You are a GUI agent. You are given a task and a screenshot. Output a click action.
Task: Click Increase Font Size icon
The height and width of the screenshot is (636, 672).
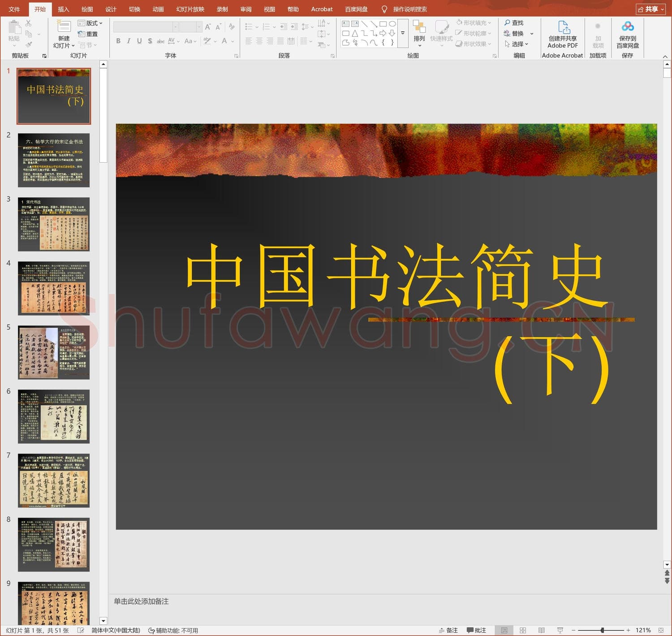pos(208,27)
